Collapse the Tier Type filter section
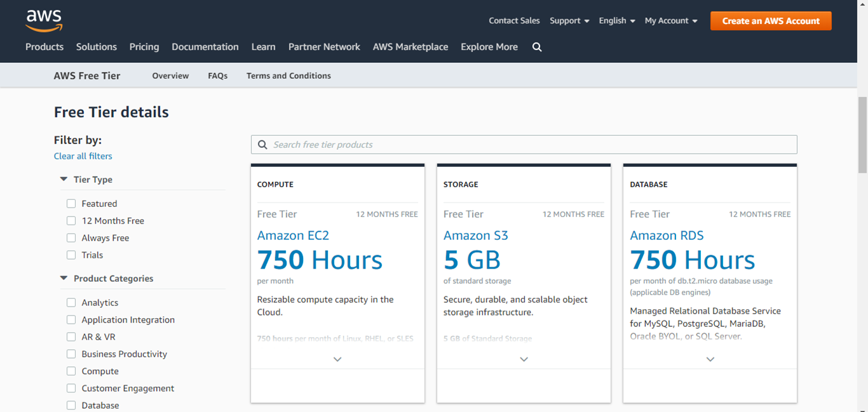 tap(64, 180)
